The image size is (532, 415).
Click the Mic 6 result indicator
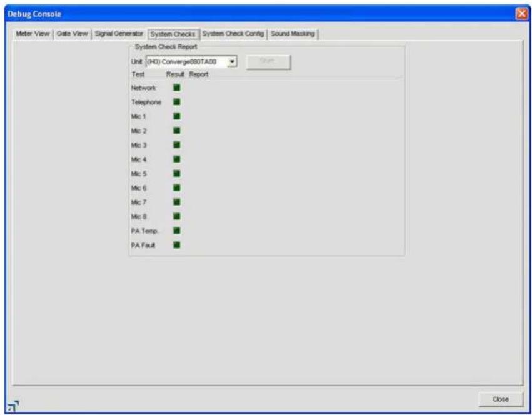pyautogui.click(x=177, y=187)
